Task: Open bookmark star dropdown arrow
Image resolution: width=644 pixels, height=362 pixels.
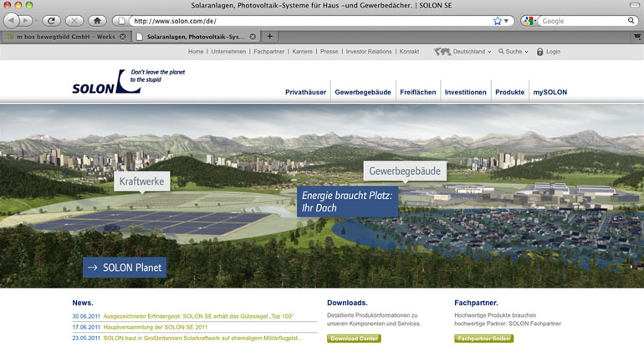Action: point(506,21)
